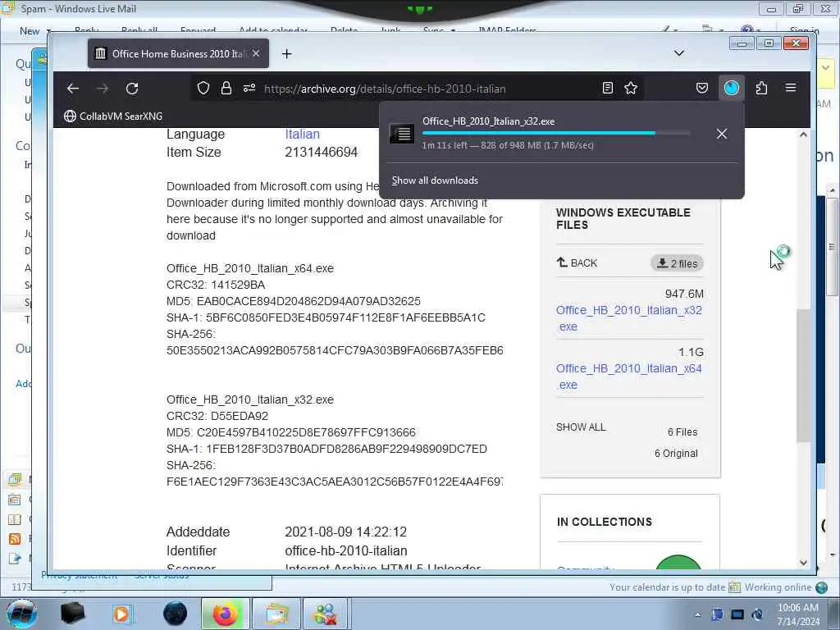Select the Addeddate value 2021-08-09 14:22:12
The width and height of the screenshot is (840, 630).
(345, 532)
